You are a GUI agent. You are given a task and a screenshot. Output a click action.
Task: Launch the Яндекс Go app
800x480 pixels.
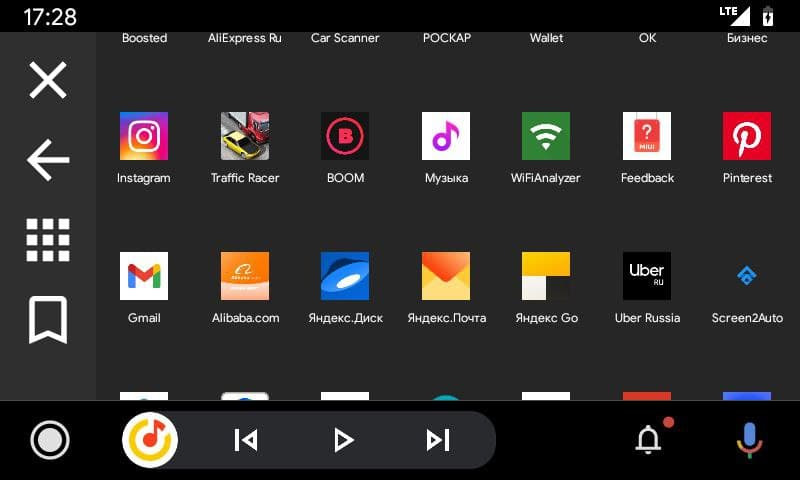click(x=546, y=276)
